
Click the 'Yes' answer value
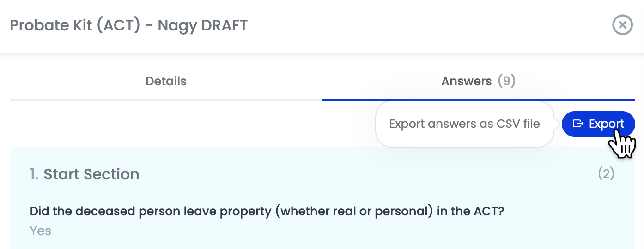[x=41, y=231]
